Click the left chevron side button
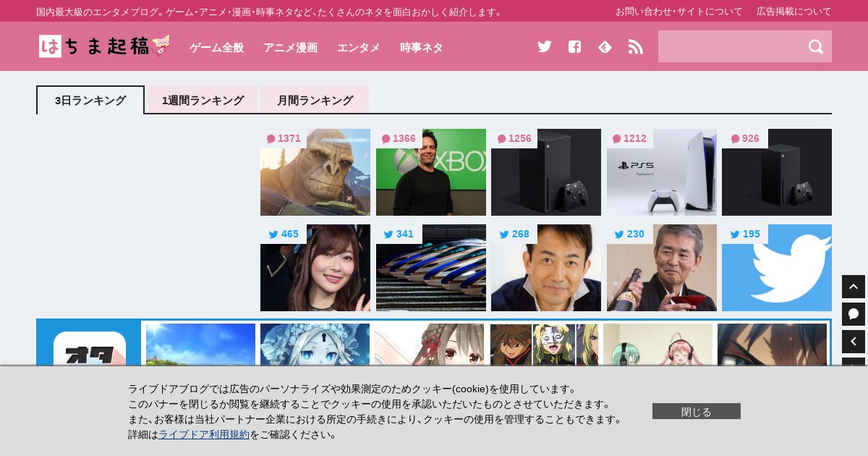 pyautogui.click(x=854, y=342)
